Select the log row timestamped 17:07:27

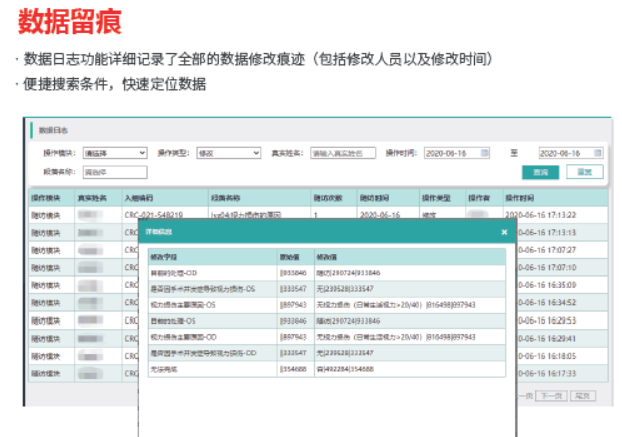318,250
